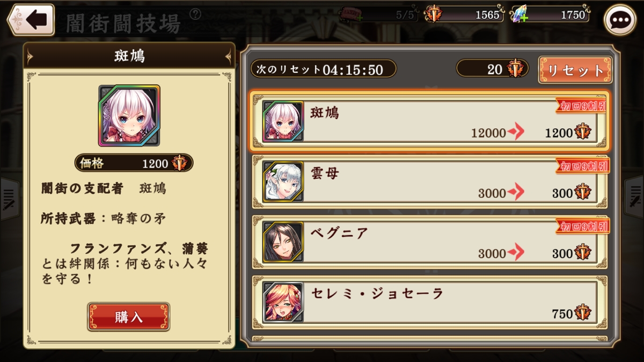The image size is (644, 362).
Task: Tap the 価格 1200 price label
Action: click(134, 163)
